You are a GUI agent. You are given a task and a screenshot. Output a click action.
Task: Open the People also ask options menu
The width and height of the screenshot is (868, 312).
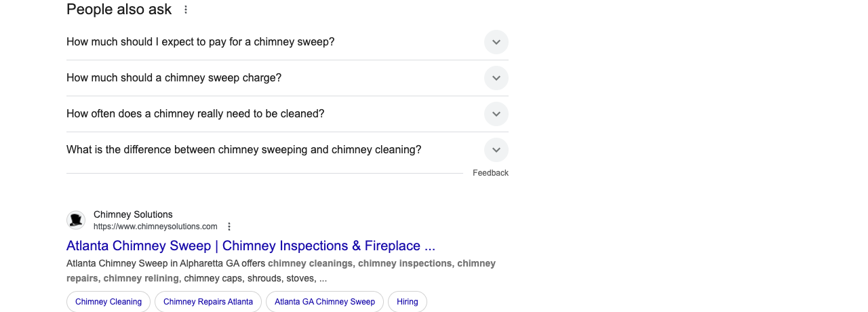click(x=186, y=9)
